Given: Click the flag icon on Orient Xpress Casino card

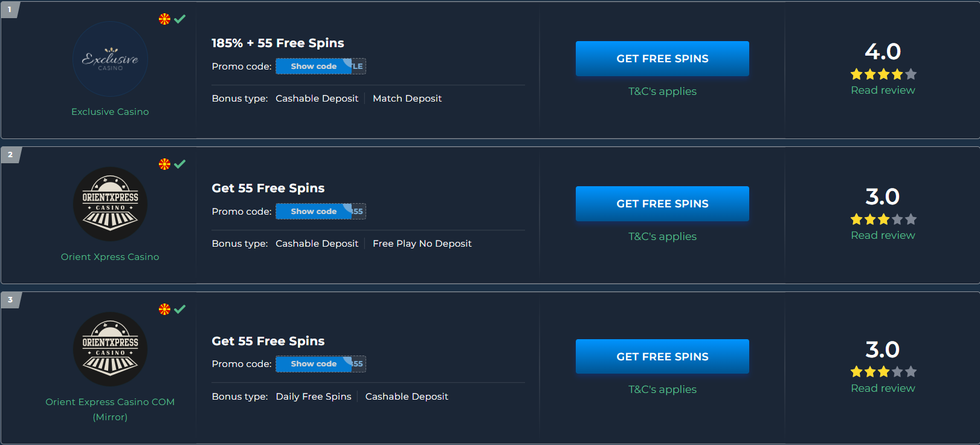Looking at the screenshot, I should pyautogui.click(x=164, y=164).
